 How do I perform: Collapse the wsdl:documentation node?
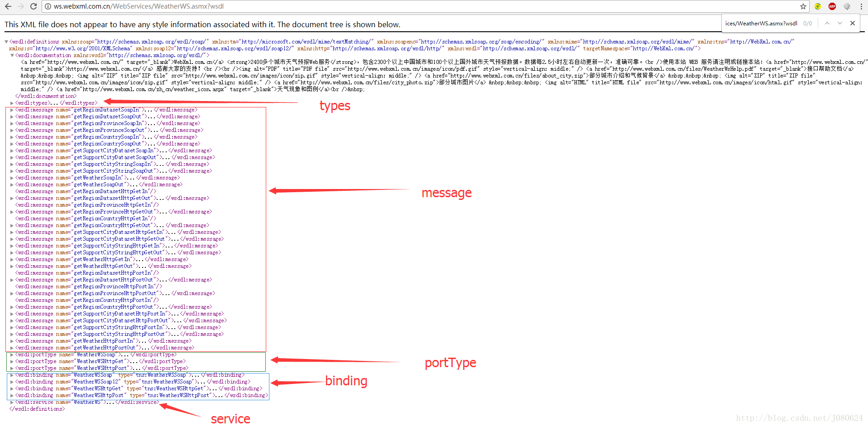[12, 55]
